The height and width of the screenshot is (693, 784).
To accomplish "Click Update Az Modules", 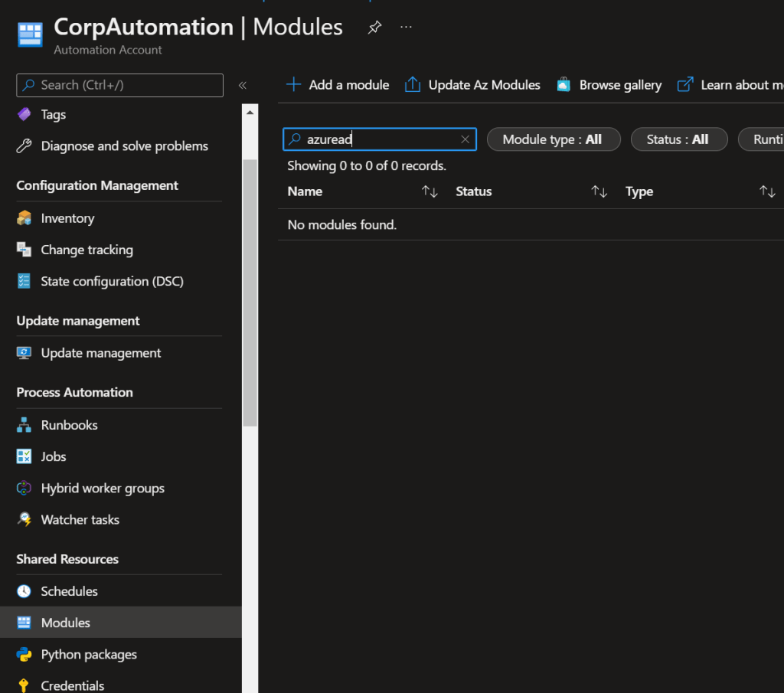I will tap(472, 85).
